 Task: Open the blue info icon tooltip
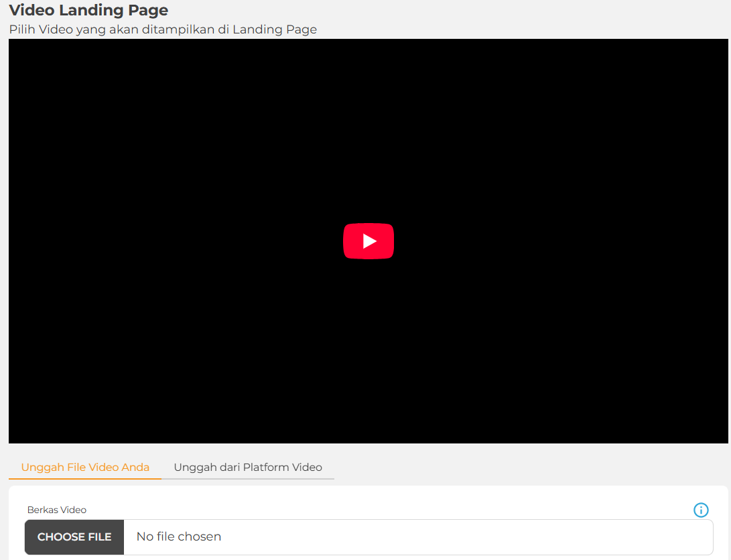coord(701,510)
